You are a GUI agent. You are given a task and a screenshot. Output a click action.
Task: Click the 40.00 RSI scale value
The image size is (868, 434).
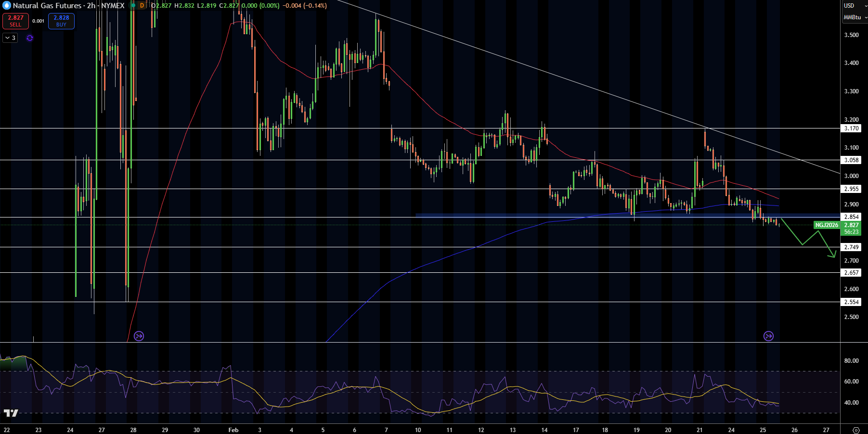pyautogui.click(x=851, y=403)
